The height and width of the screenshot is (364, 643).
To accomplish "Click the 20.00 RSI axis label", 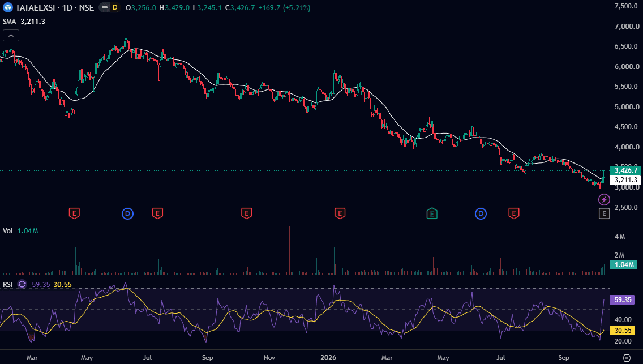I will tap(623, 341).
